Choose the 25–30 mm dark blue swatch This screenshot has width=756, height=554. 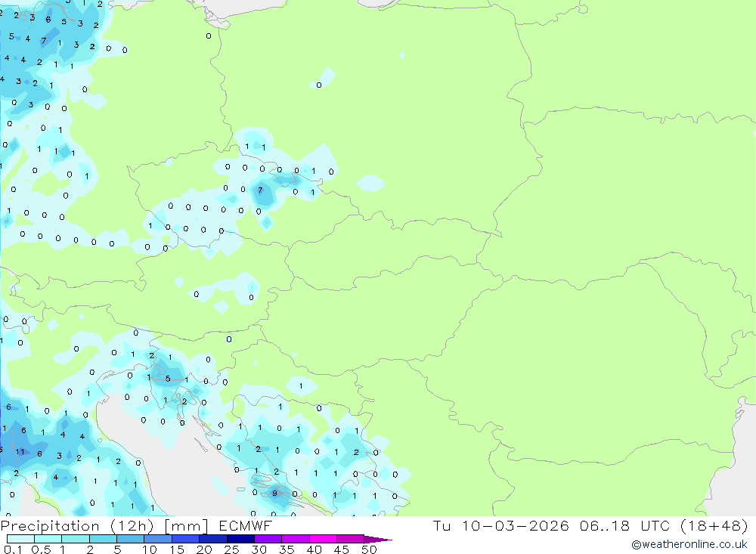pos(240,539)
